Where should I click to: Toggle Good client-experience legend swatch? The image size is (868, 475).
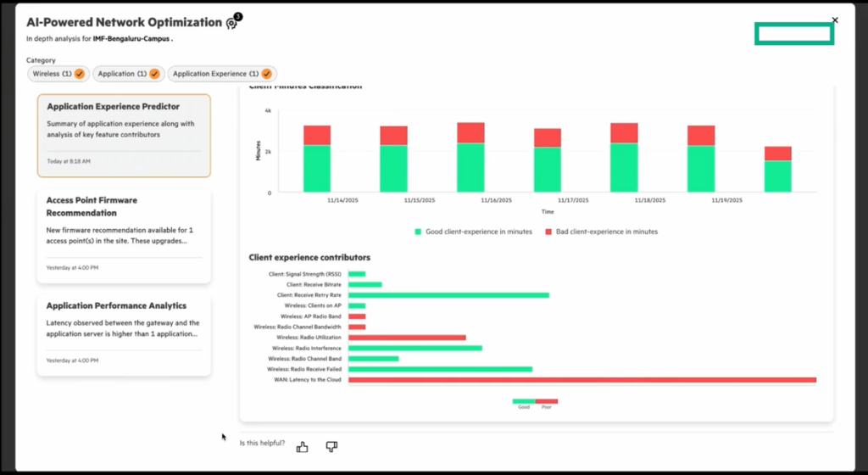418,232
